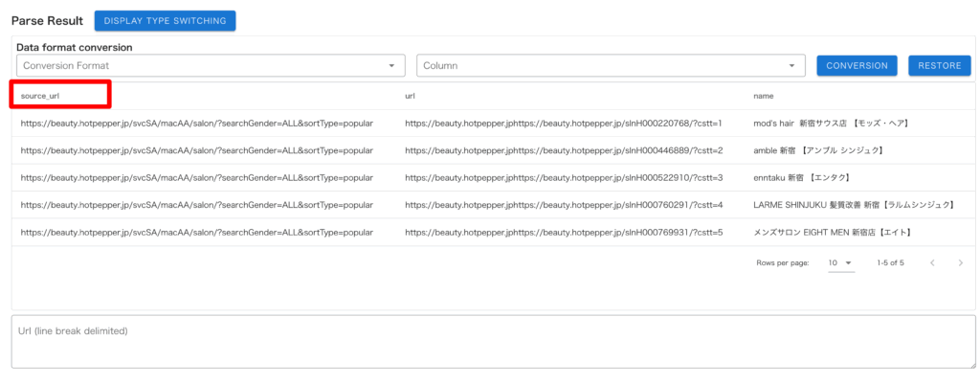Expand the rows per page selector
Screen dimensions: 980x385
[x=841, y=262]
